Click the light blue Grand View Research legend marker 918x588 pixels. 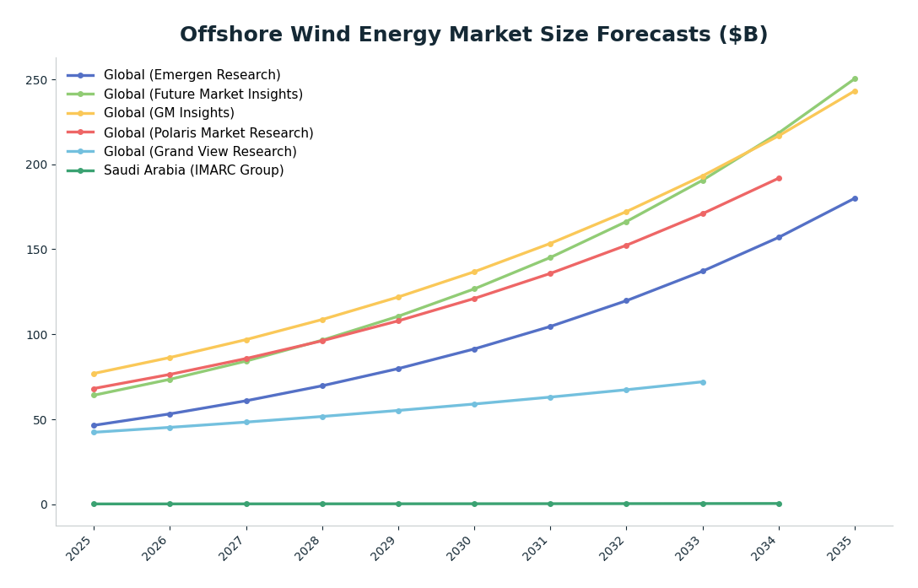coord(81,152)
